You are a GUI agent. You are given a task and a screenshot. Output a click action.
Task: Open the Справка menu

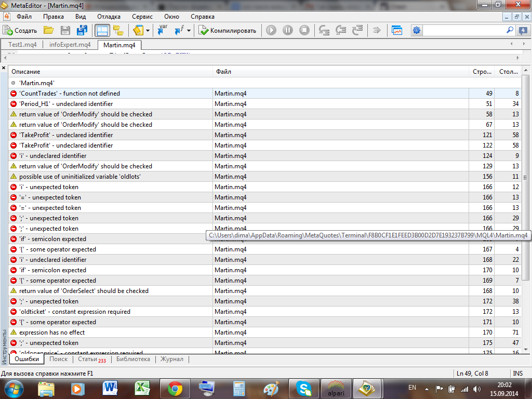pos(203,17)
